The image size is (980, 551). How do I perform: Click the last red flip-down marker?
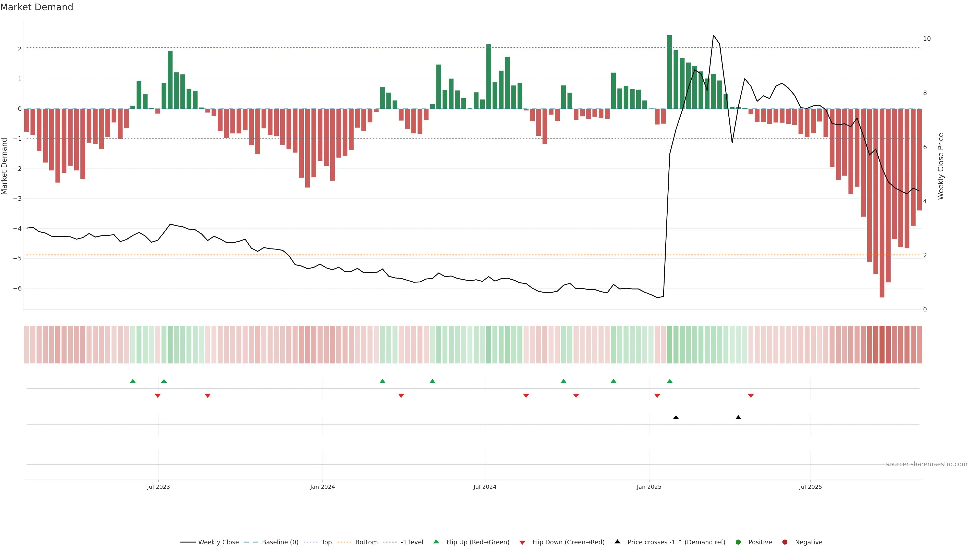pos(751,396)
